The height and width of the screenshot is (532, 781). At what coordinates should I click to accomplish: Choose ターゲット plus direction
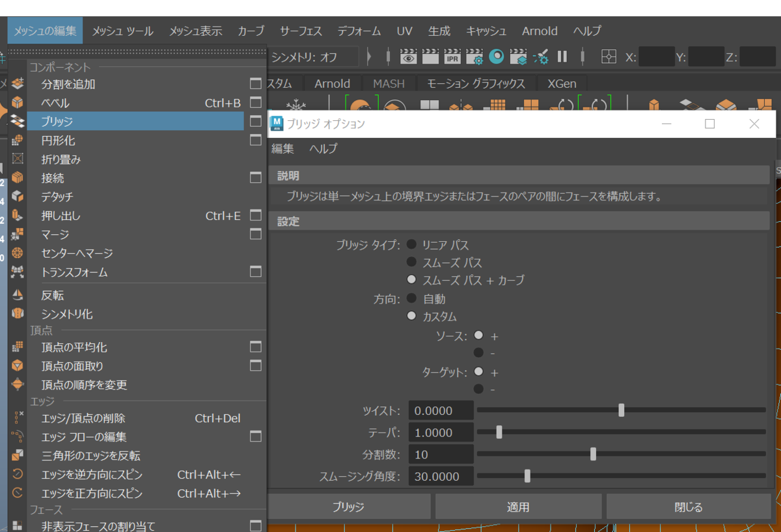click(x=479, y=372)
